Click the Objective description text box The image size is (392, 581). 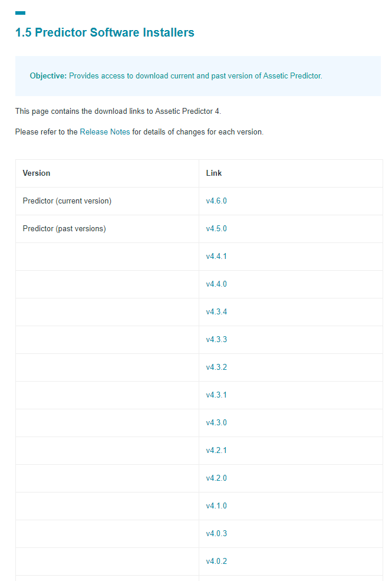tap(198, 76)
